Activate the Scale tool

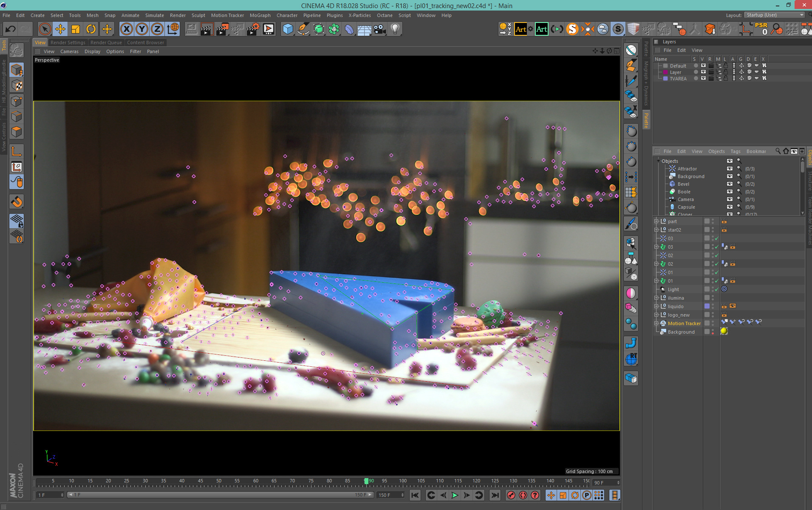76,29
